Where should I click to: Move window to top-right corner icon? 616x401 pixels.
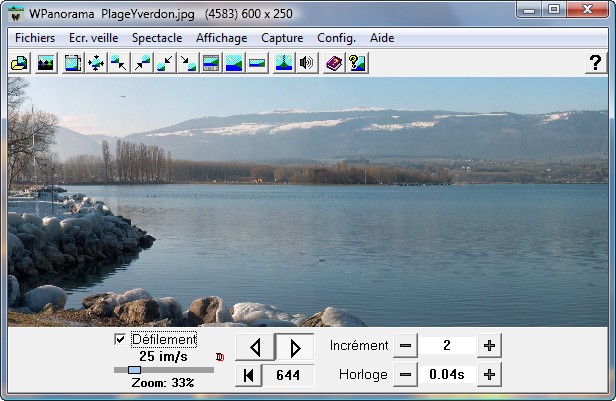[x=142, y=63]
